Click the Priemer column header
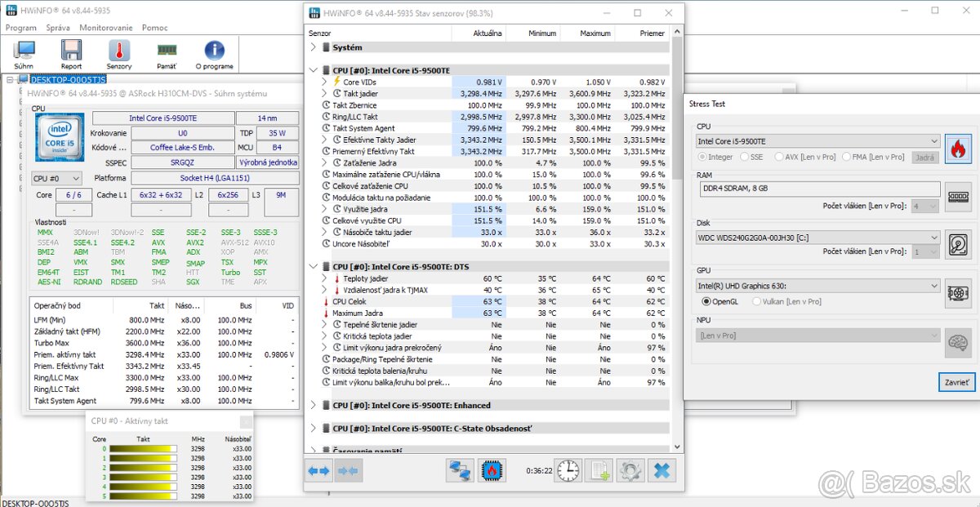Screen dimensions: 980x507 (x=641, y=33)
